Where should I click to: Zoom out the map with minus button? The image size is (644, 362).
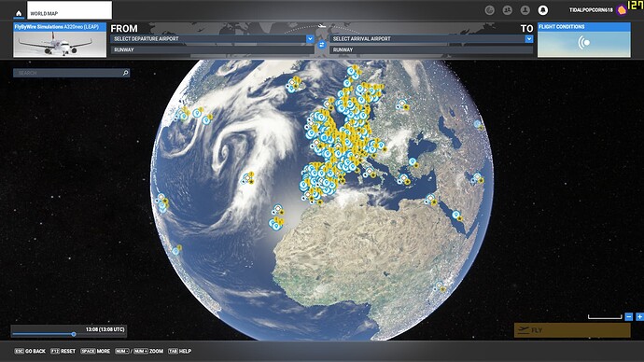(x=628, y=316)
